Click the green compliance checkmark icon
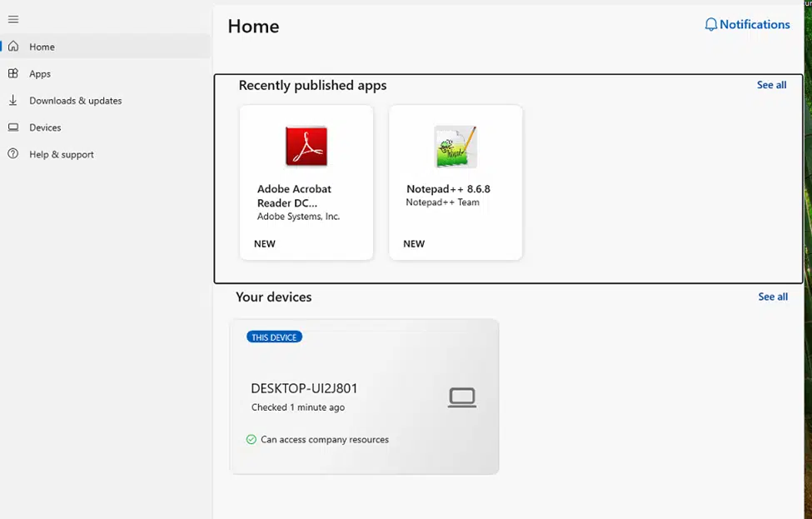Screen dimensions: 812x519 click(252, 439)
